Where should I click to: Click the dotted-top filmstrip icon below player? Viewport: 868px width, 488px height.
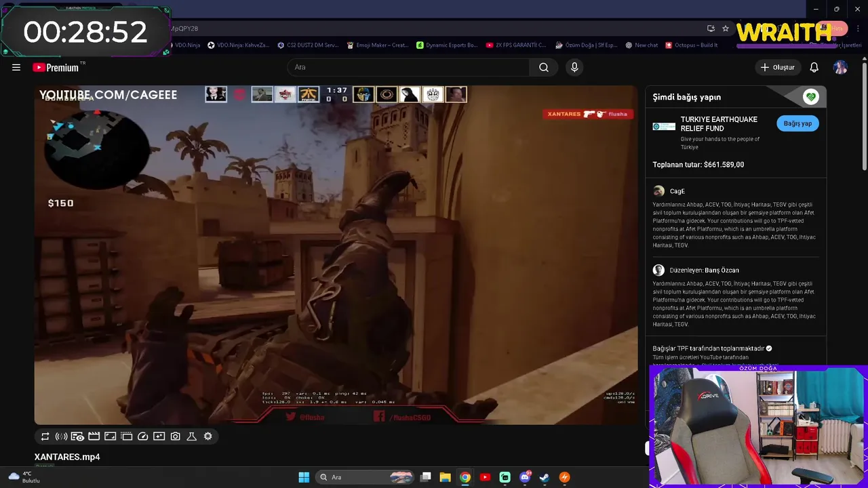126,436
